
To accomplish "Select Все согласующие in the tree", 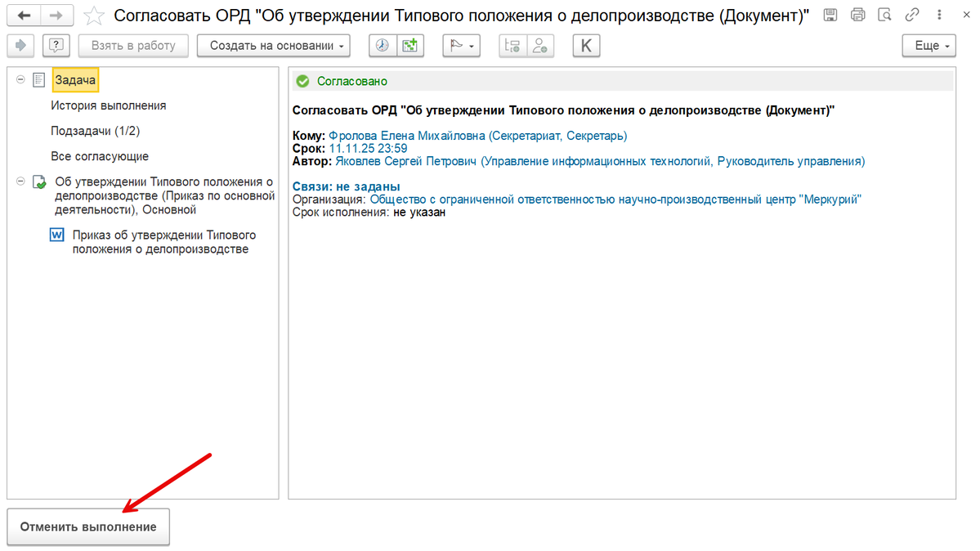I will (x=100, y=156).
